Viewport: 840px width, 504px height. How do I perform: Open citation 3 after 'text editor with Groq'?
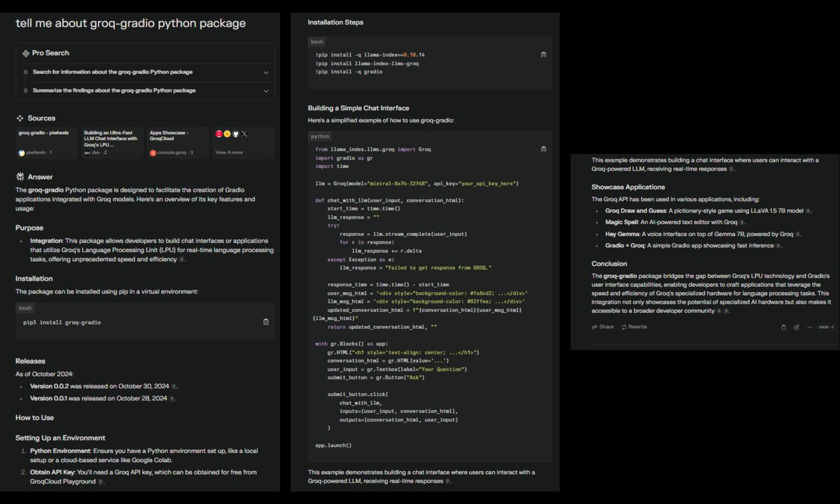tap(743, 223)
